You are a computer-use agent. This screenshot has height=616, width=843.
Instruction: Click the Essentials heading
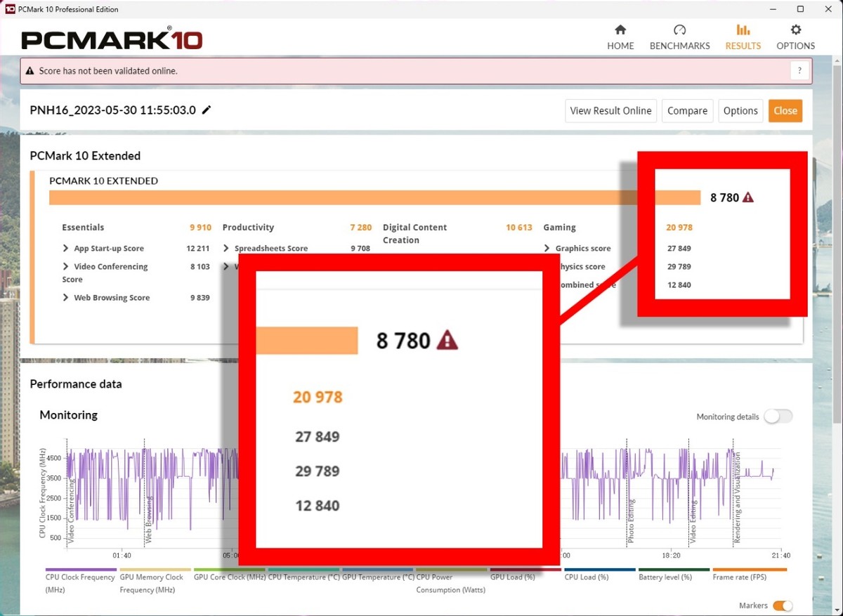83,228
